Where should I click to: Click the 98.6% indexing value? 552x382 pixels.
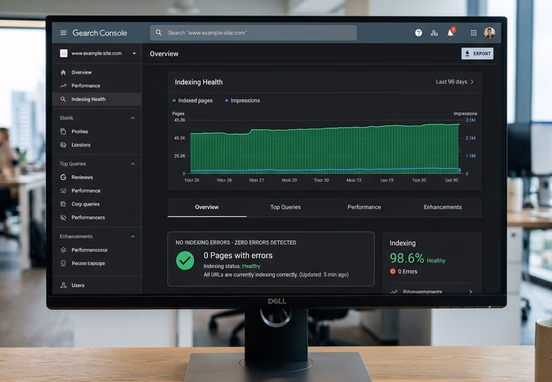click(407, 258)
